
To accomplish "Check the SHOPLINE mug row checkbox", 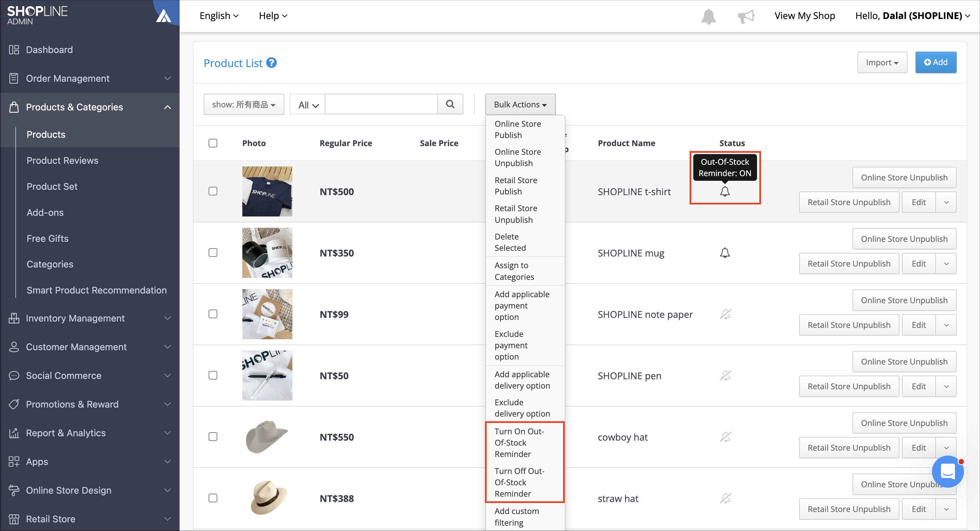I will tap(213, 253).
